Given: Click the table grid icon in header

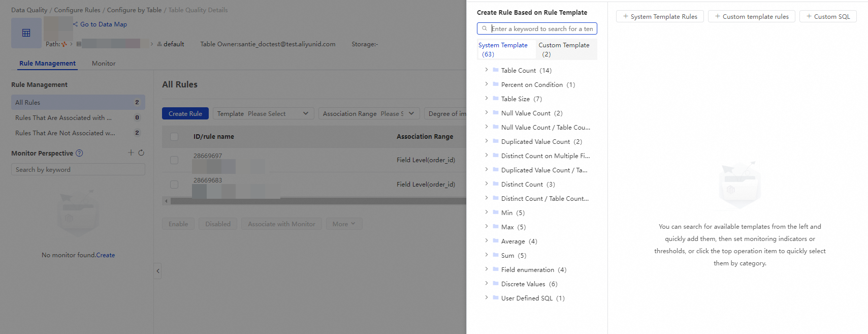Looking at the screenshot, I should 26,33.
